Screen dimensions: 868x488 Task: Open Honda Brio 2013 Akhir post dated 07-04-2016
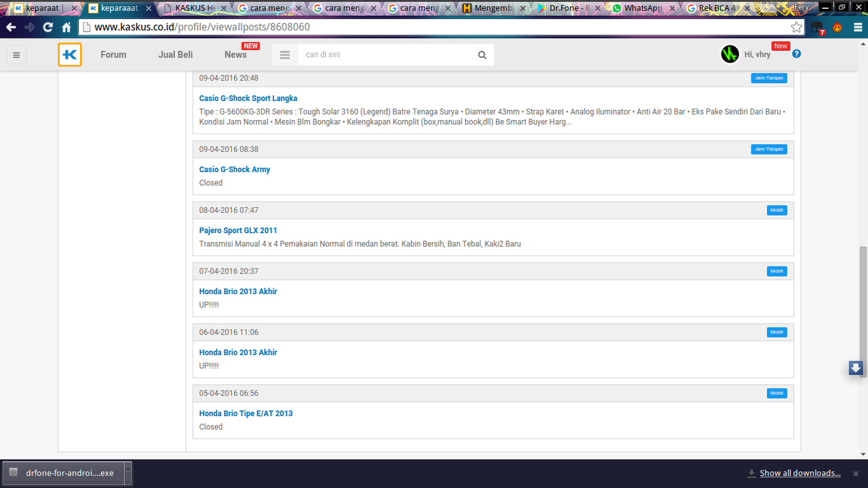click(238, 291)
